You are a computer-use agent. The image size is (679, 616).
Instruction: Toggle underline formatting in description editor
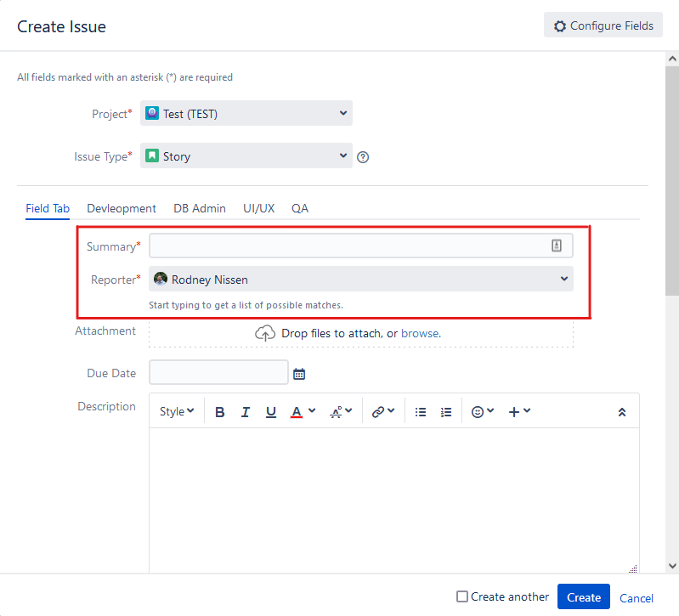[271, 412]
